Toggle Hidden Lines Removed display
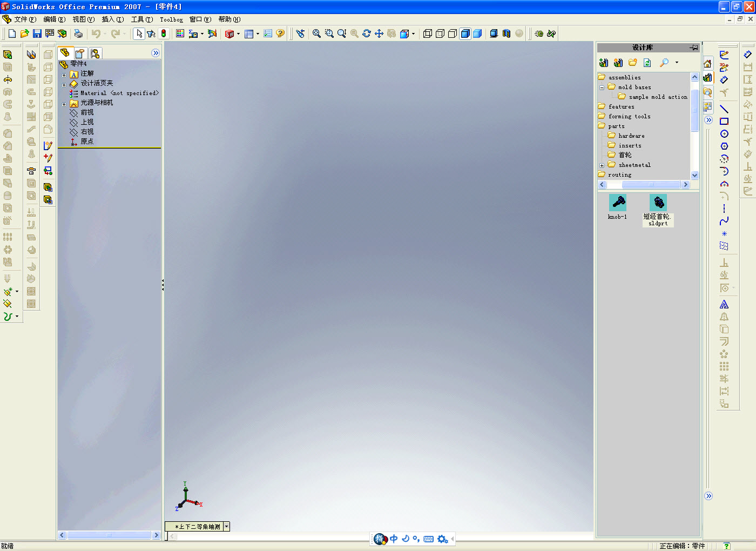Image resolution: width=756 pixels, height=551 pixels. click(x=453, y=33)
